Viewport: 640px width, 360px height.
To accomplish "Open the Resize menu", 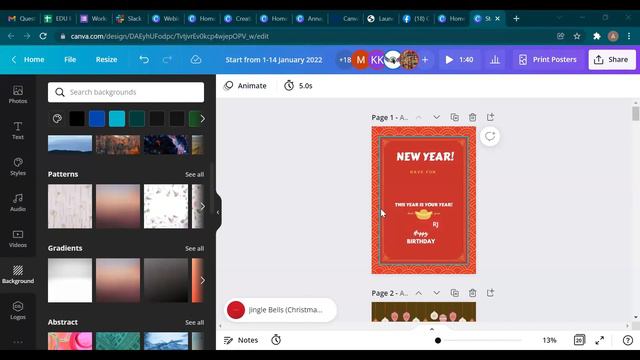I will (106, 60).
